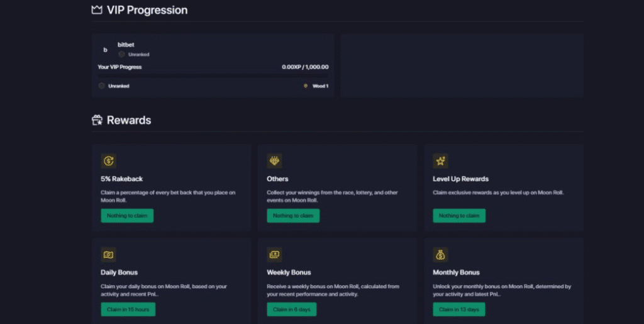Select the Level Up Rewards star icon

440,161
